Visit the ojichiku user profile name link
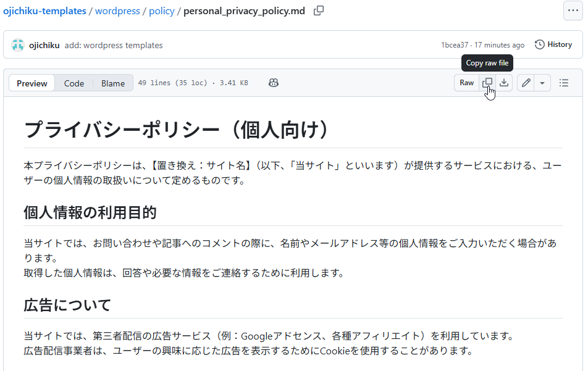 click(44, 45)
